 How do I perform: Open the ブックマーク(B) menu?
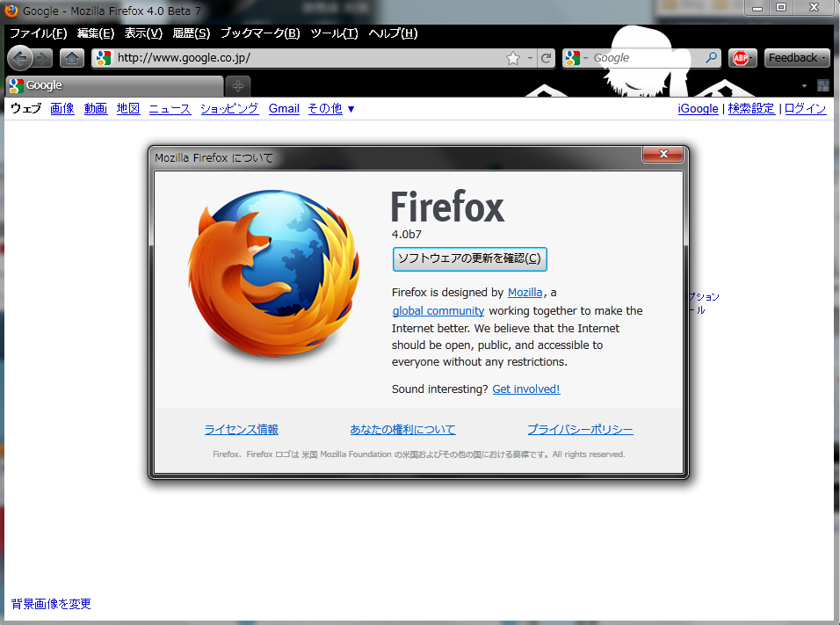click(260, 33)
